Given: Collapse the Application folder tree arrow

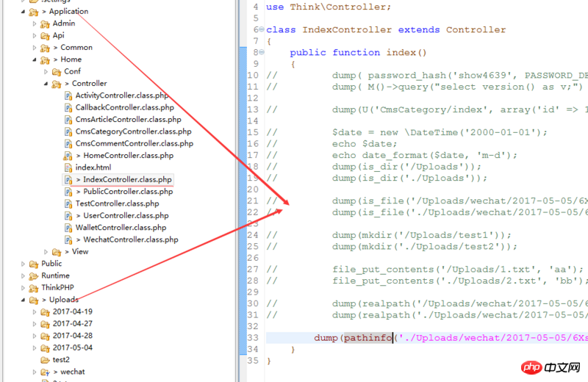Looking at the screenshot, I should 23,12.
